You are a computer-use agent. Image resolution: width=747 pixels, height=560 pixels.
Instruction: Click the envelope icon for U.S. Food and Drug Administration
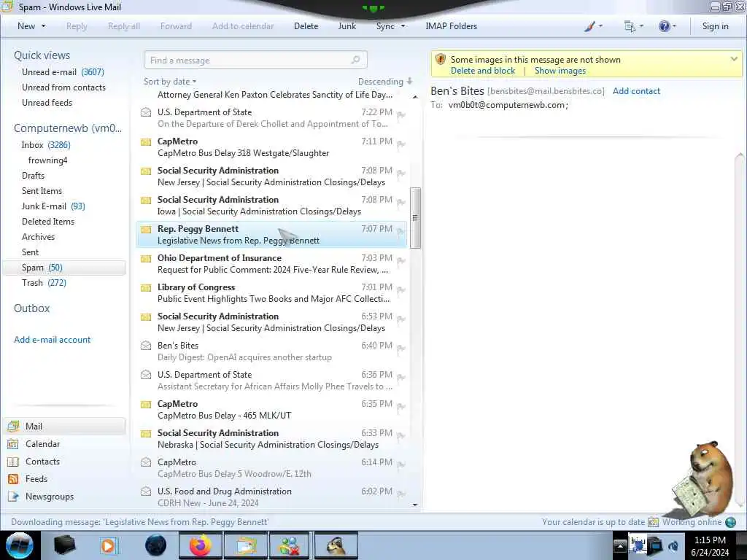pyautogui.click(x=146, y=491)
